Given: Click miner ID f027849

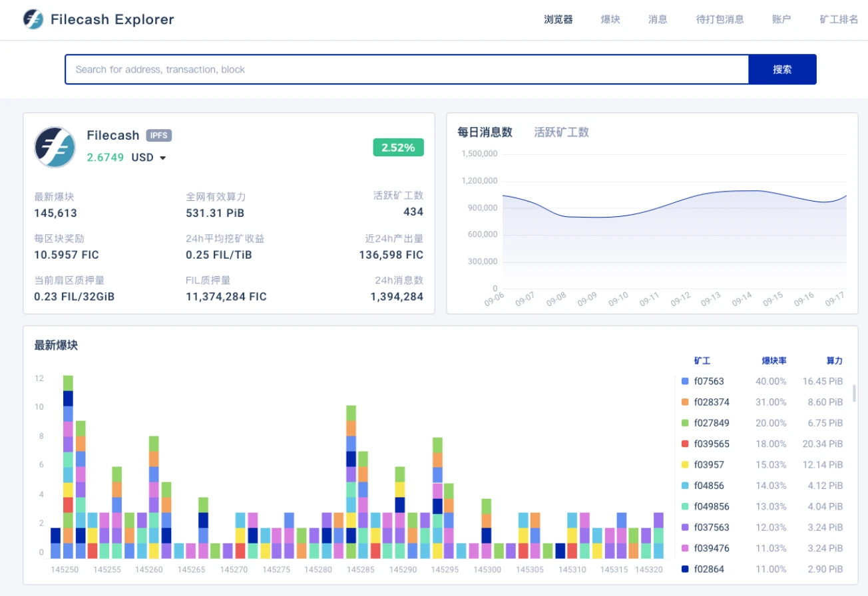Looking at the screenshot, I should coord(712,423).
